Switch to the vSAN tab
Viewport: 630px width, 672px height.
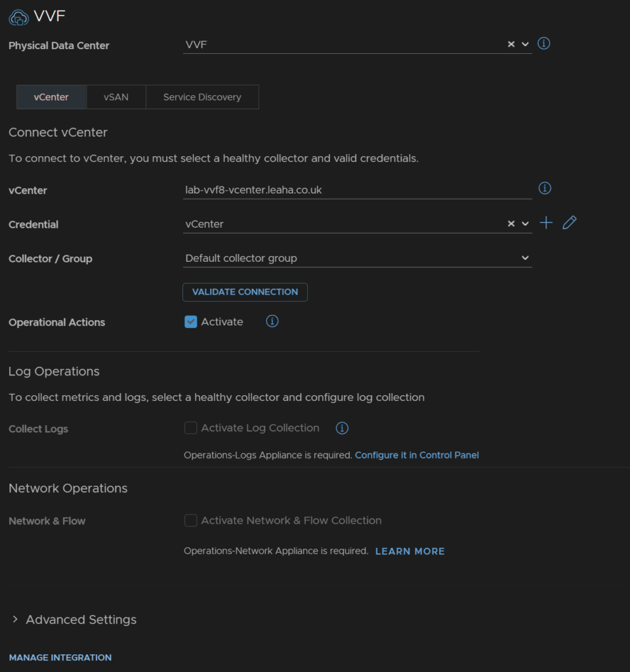click(x=116, y=97)
